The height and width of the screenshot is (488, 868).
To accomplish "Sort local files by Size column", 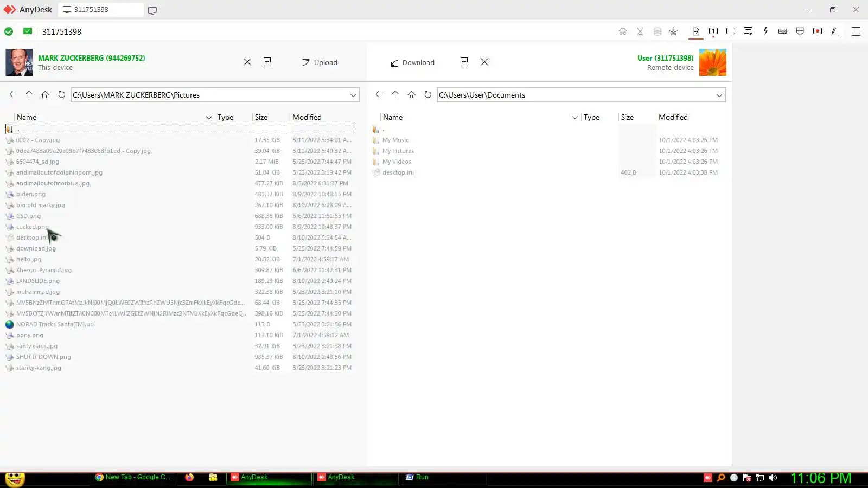I will [x=261, y=117].
